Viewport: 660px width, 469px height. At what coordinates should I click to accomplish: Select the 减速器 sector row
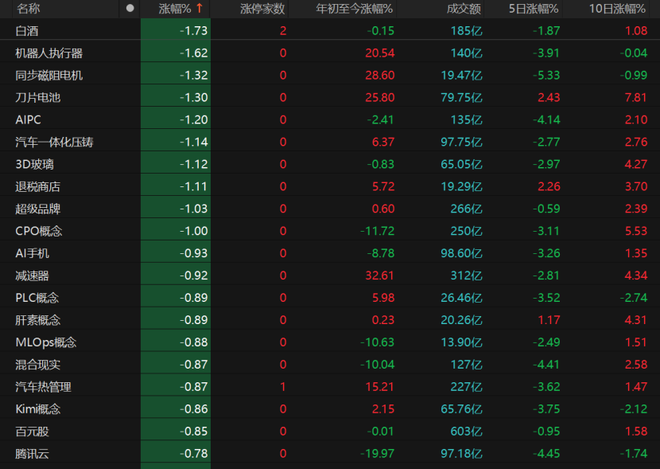[32, 275]
